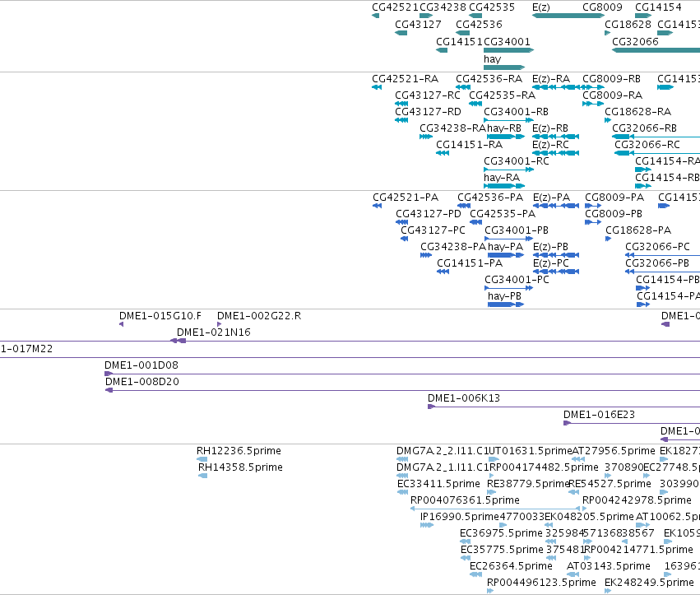Open EST RH14358.5prime
700x595 pixels.
tap(241, 467)
